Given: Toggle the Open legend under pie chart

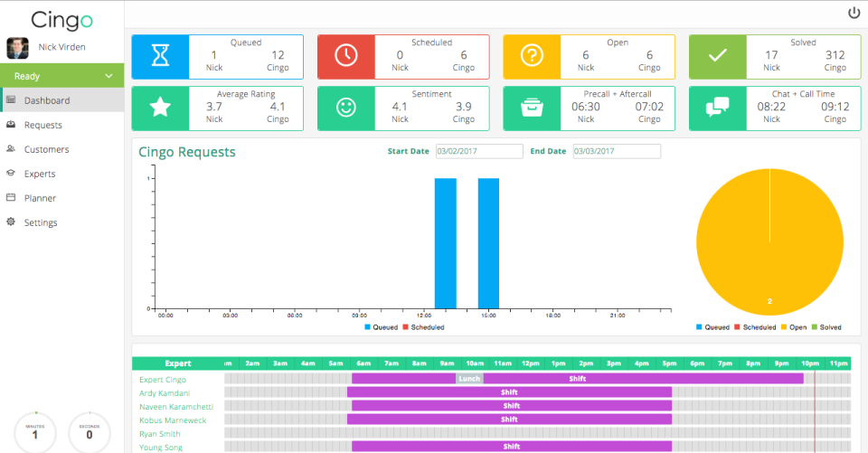Looking at the screenshot, I should 794,327.
